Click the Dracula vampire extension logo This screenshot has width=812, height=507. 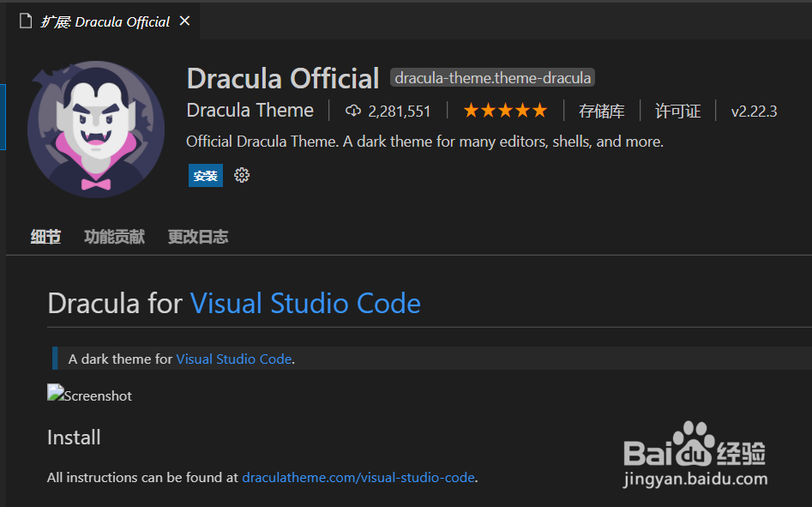coord(96,129)
